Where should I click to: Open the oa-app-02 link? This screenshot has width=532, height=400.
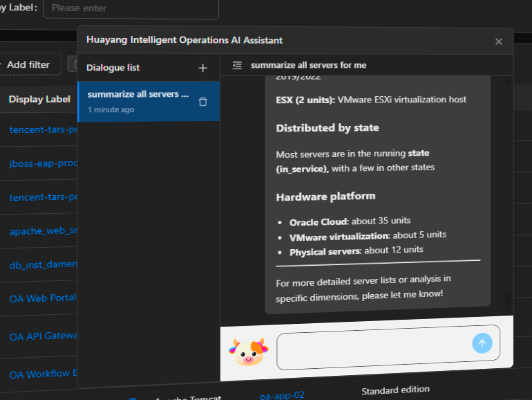(282, 396)
